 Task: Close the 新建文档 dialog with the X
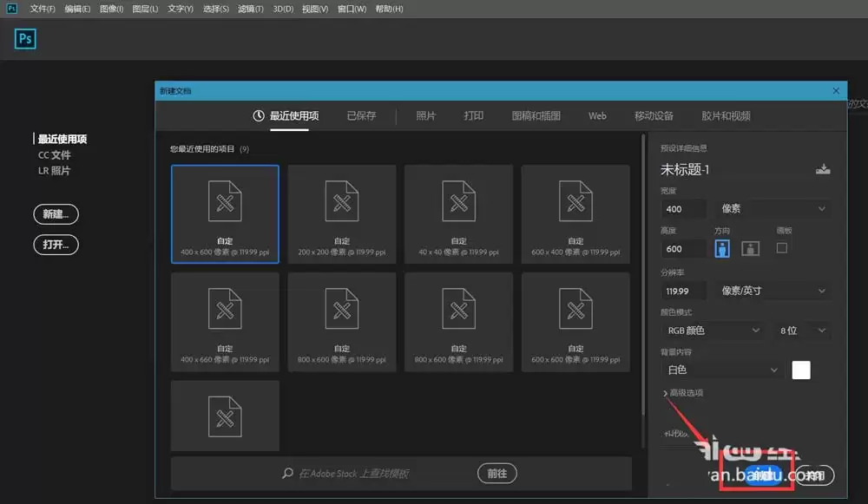836,91
